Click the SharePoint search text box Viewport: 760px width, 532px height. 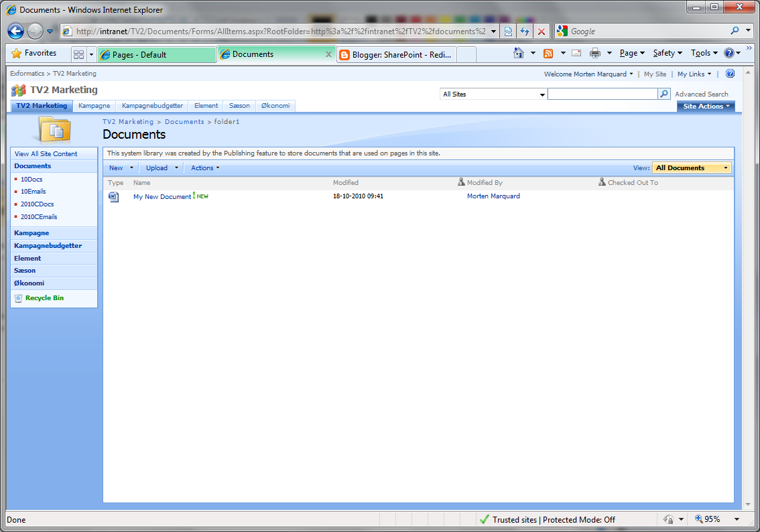point(603,94)
